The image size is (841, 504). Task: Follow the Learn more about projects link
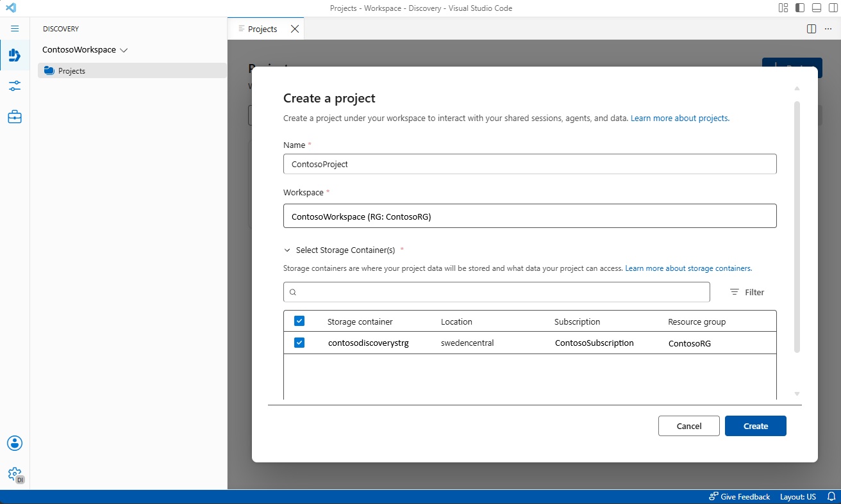(x=680, y=118)
